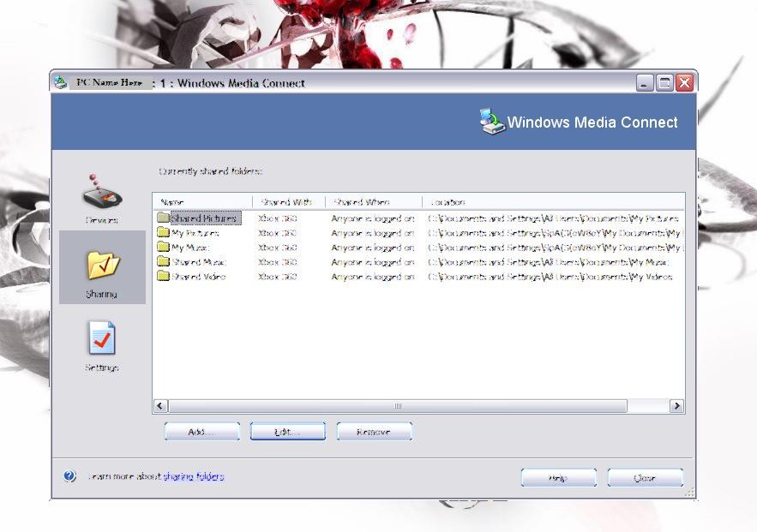The width and height of the screenshot is (757, 532).
Task: Click the horizontal scrollbar thumb
Action: pos(398,406)
